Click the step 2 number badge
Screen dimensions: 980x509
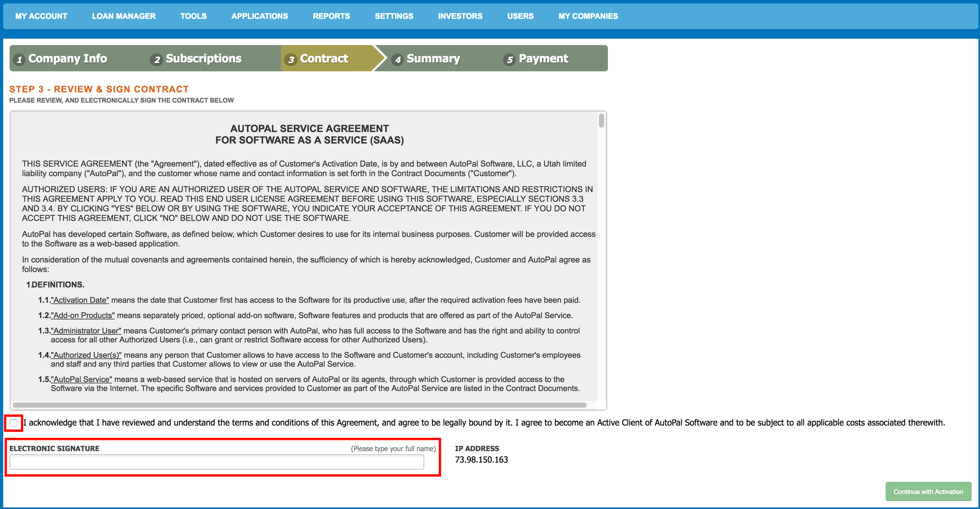click(x=156, y=60)
